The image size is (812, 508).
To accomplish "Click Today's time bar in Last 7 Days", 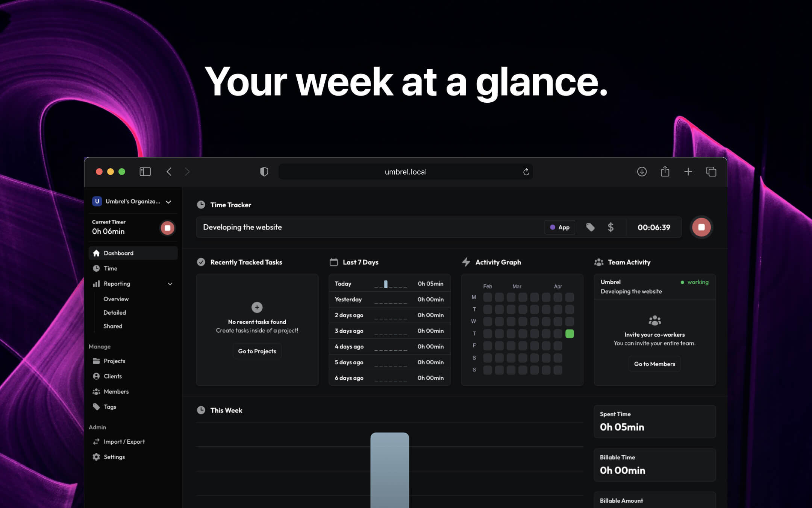I will (x=385, y=284).
